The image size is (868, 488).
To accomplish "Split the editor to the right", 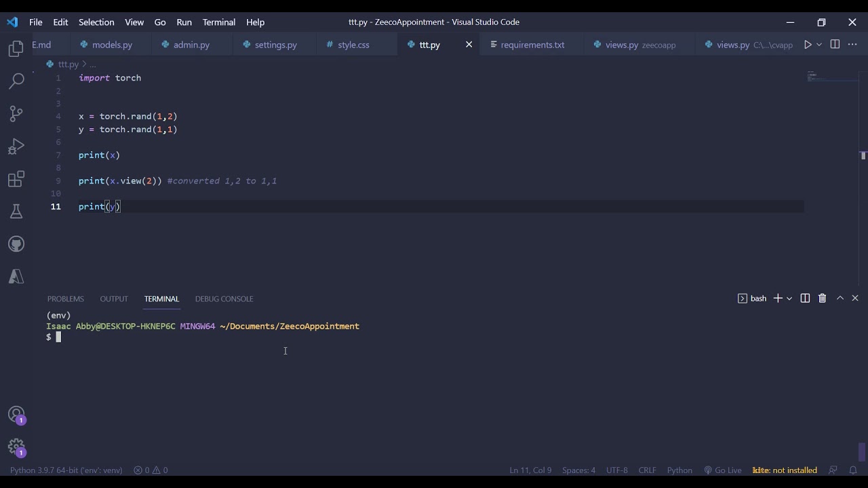I will point(835,45).
